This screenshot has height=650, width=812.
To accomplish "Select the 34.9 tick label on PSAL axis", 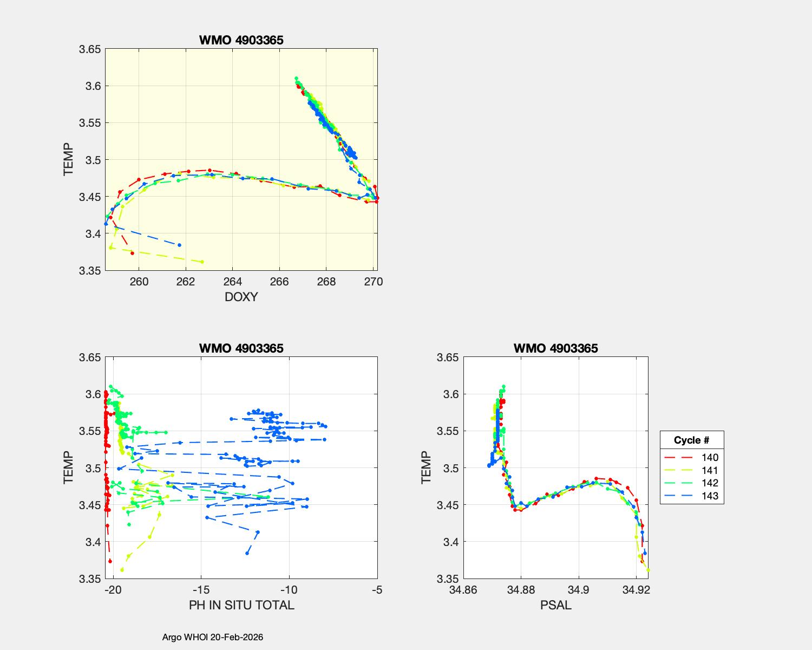I will 579,590.
